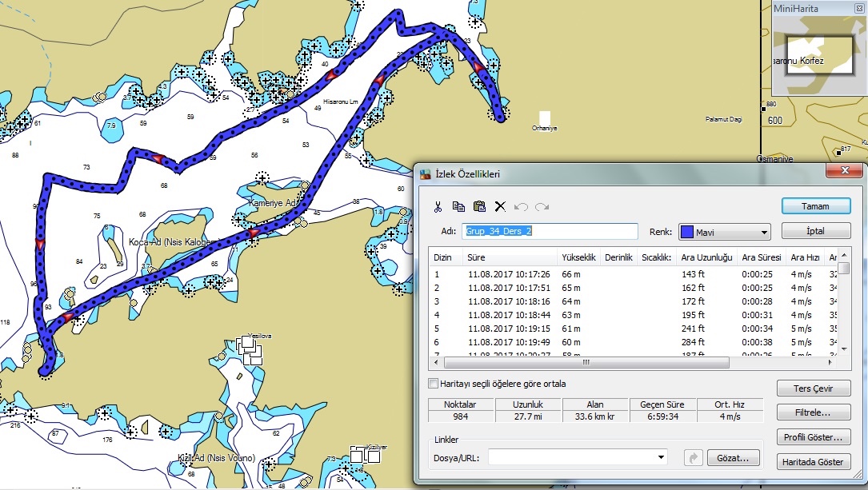Click the track list vertical scroll up arrow
The height and width of the screenshot is (490, 868).
pyautogui.click(x=844, y=255)
